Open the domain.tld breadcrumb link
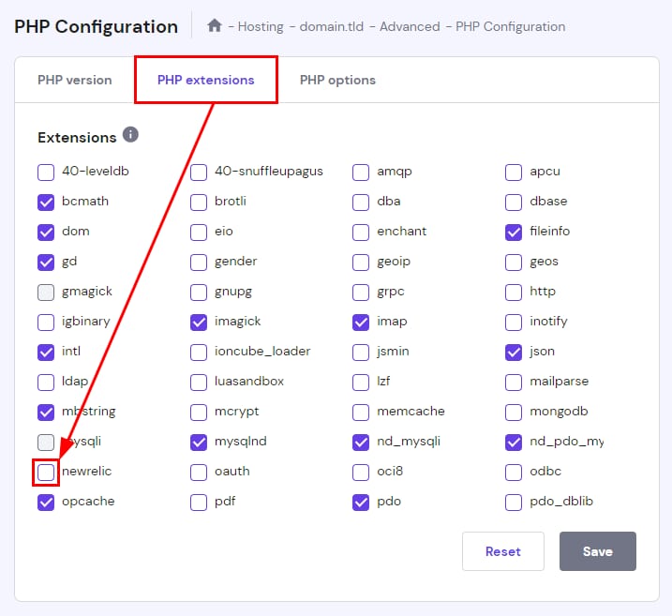Image resolution: width=672 pixels, height=616 pixels. 331,26
